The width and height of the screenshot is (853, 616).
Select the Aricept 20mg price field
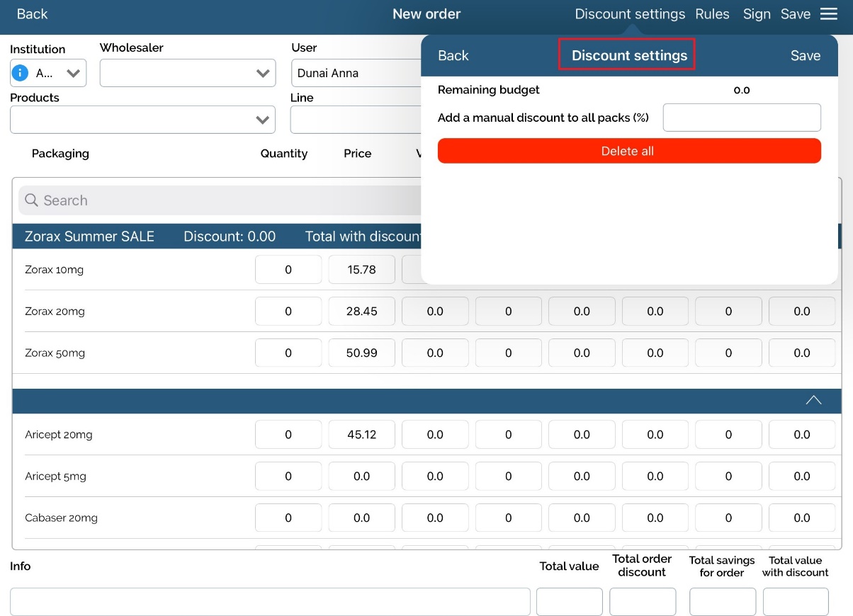[x=361, y=435]
